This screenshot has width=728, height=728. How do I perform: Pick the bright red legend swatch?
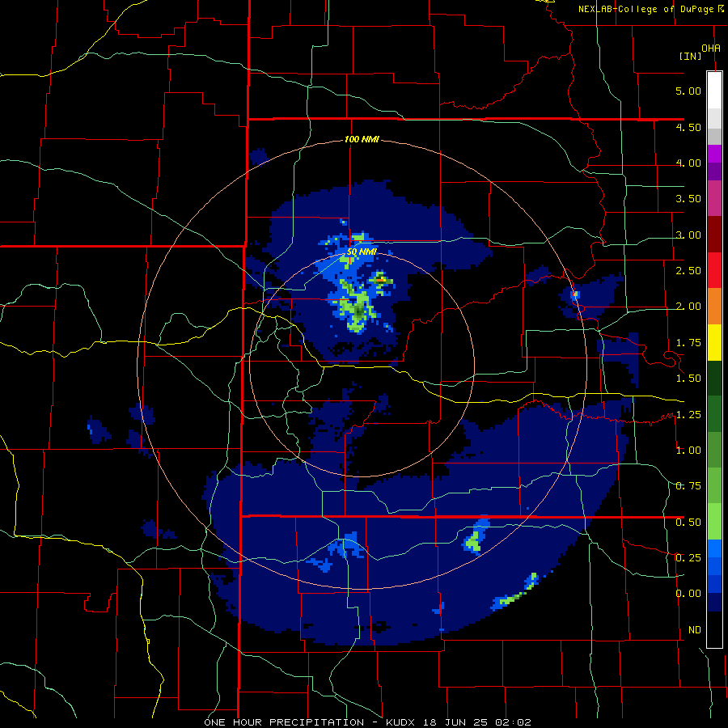(714, 271)
